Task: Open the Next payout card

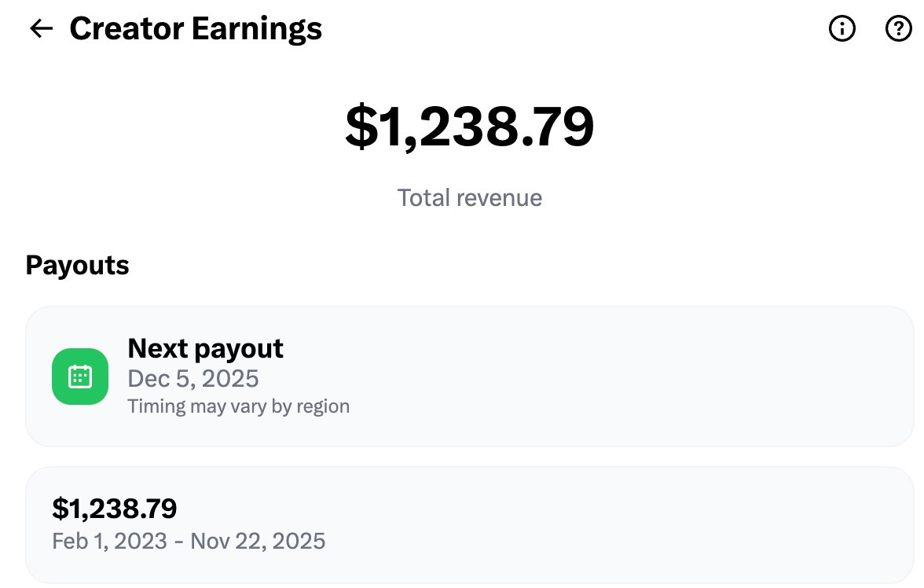Action: point(550,377)
